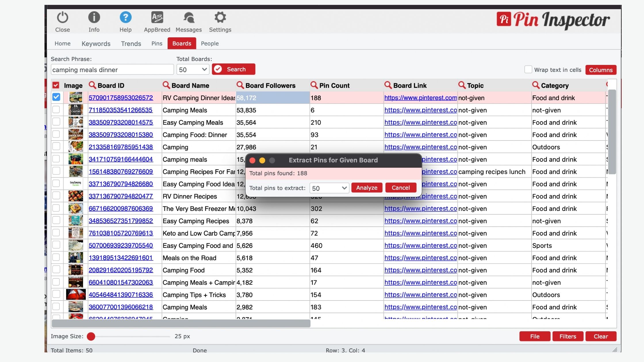Click Cancel in the Extract Pins dialog
Screen dimensions: 644x362
pos(401,188)
